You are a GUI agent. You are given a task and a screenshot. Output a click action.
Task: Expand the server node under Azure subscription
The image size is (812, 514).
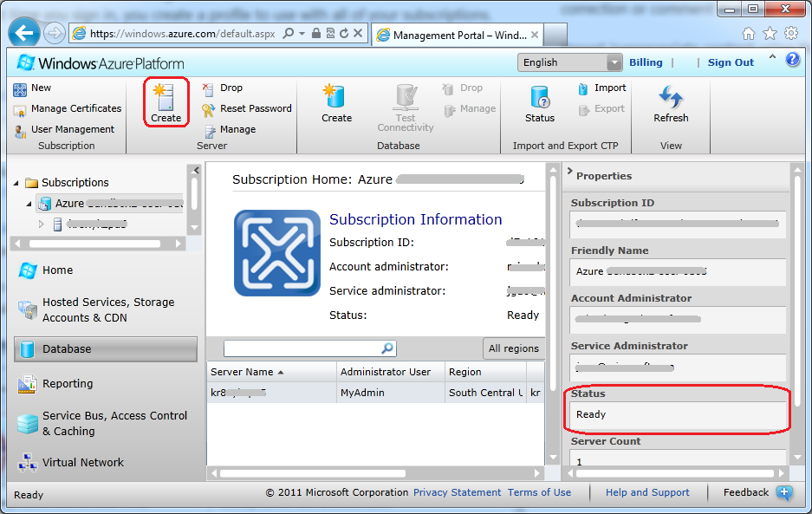(x=42, y=224)
